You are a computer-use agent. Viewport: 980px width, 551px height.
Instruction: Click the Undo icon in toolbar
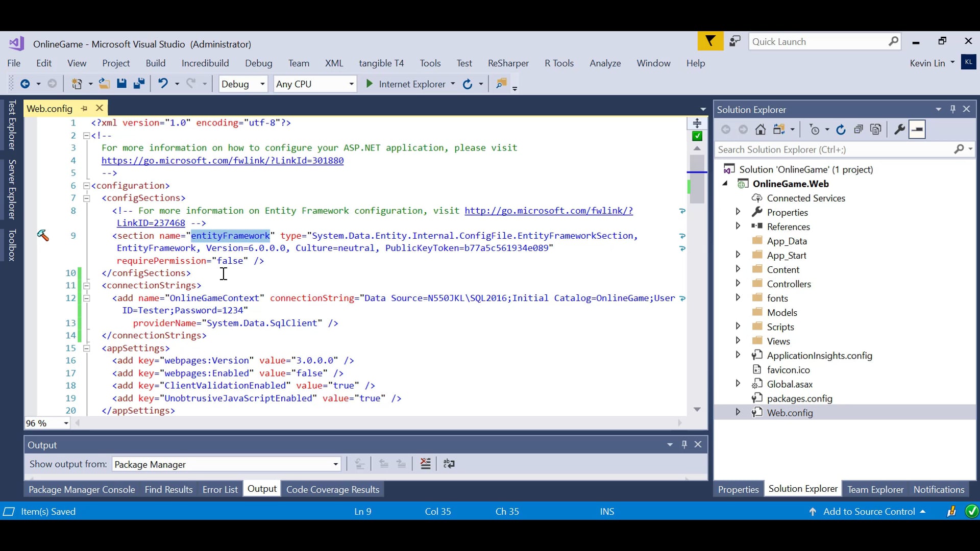click(x=162, y=84)
